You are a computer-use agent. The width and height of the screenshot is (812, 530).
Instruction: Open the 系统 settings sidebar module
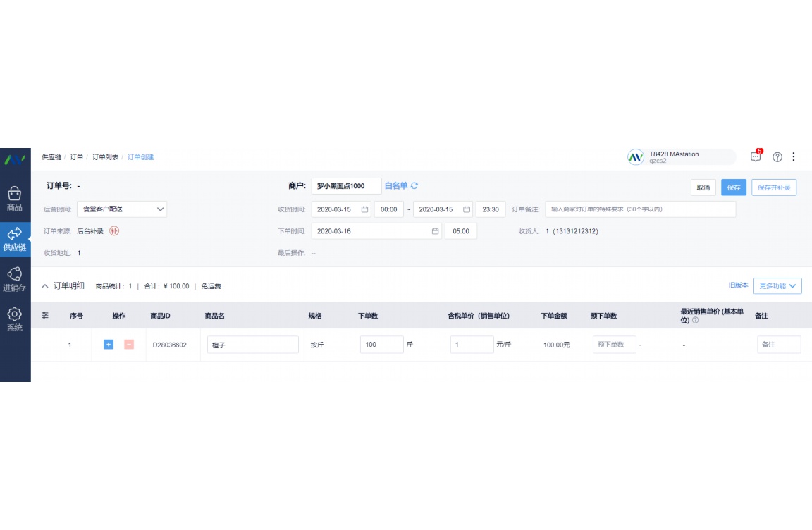click(x=15, y=319)
